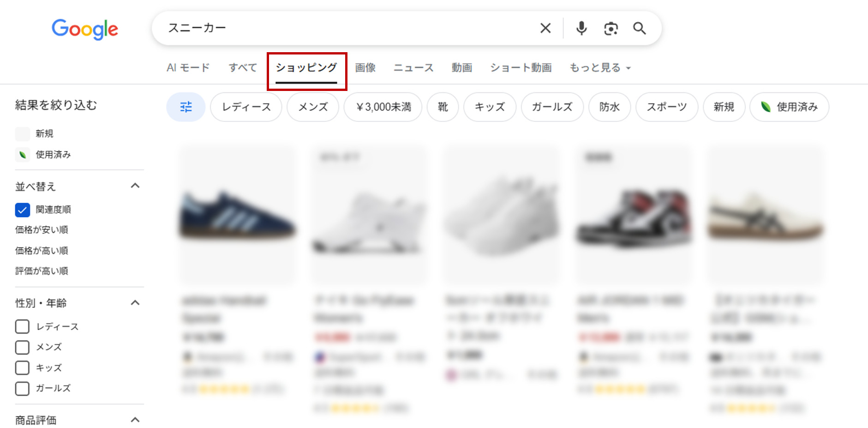The height and width of the screenshot is (428, 868).
Task: Sort by 価格が安い順
Action: [x=42, y=230]
